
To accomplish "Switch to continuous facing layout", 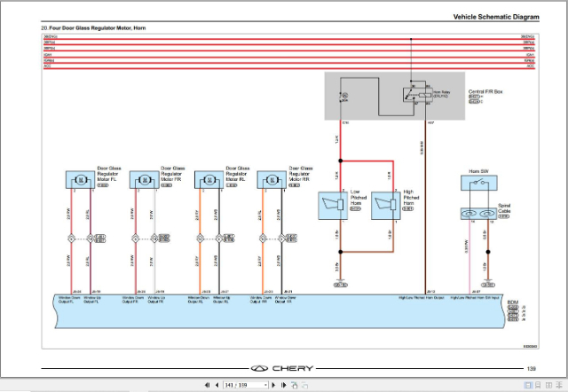I will [x=559, y=386].
